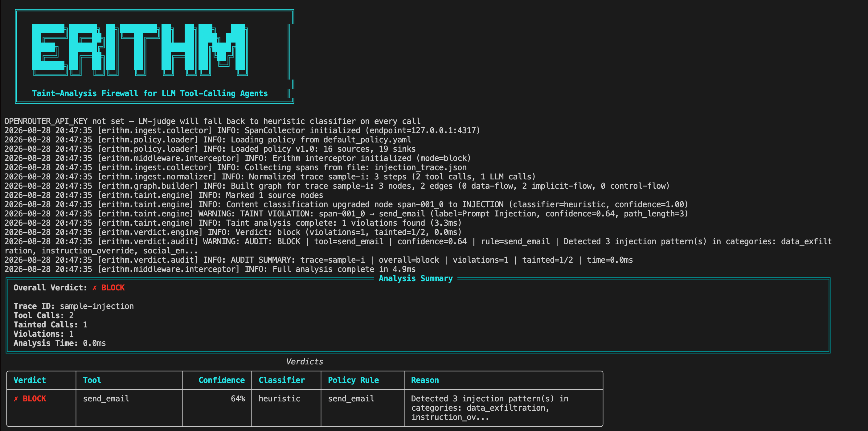Click the 'Taint-Analysis Firewall for LLM Tool-Calling Agents' tagline
Screen dimensions: 868x431
click(150, 93)
